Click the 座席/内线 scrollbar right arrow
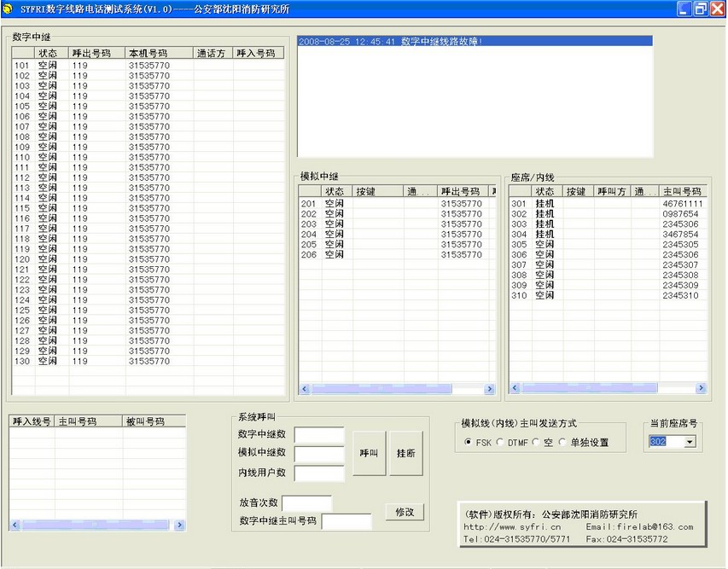Viewport: 728px width, 569px height. point(701,388)
